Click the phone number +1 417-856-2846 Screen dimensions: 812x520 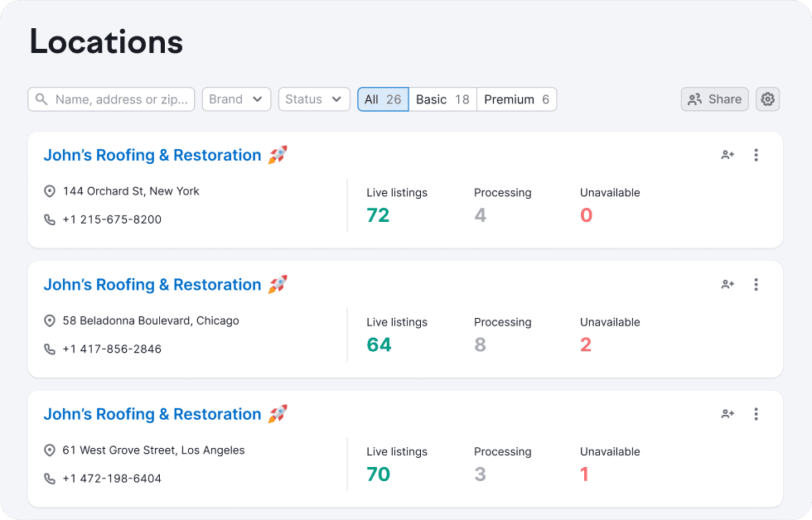point(112,349)
